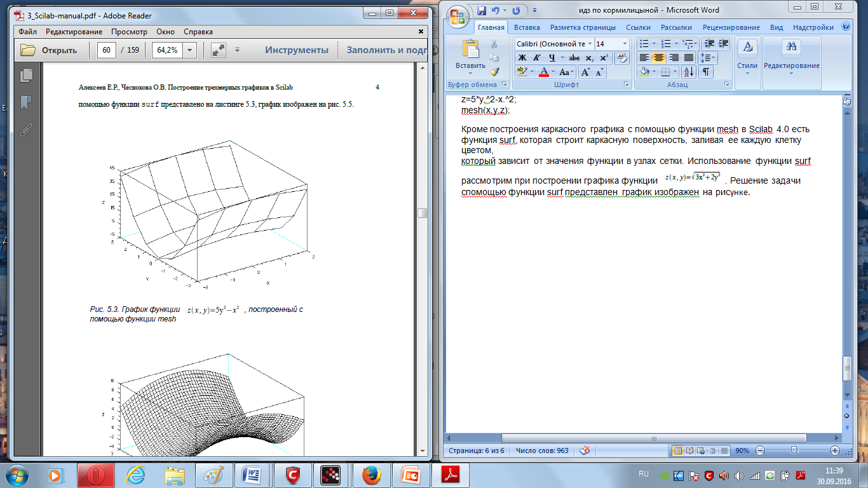Open the Bookmarks panel in Adobe Reader
Screen dimensions: 868x488
pos(26,102)
